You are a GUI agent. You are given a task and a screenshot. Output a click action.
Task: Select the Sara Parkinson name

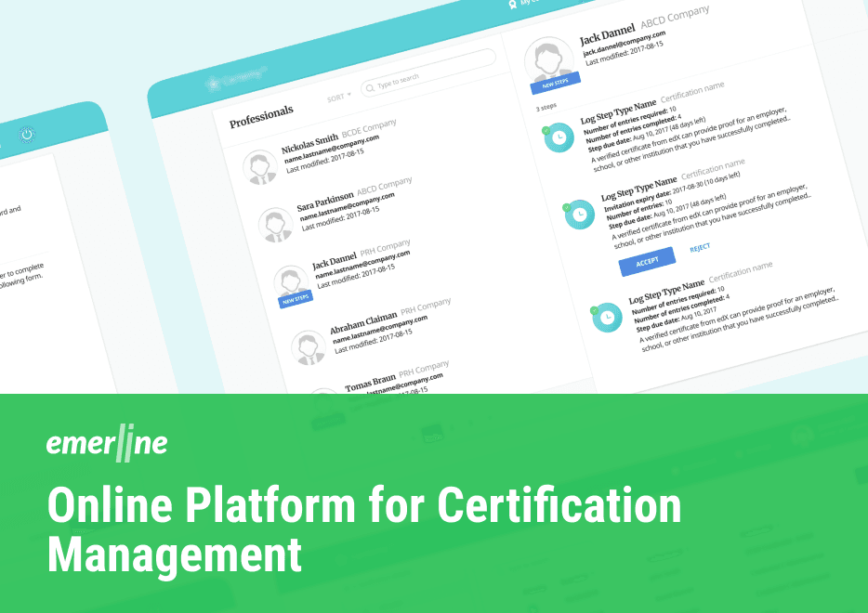[325, 202]
